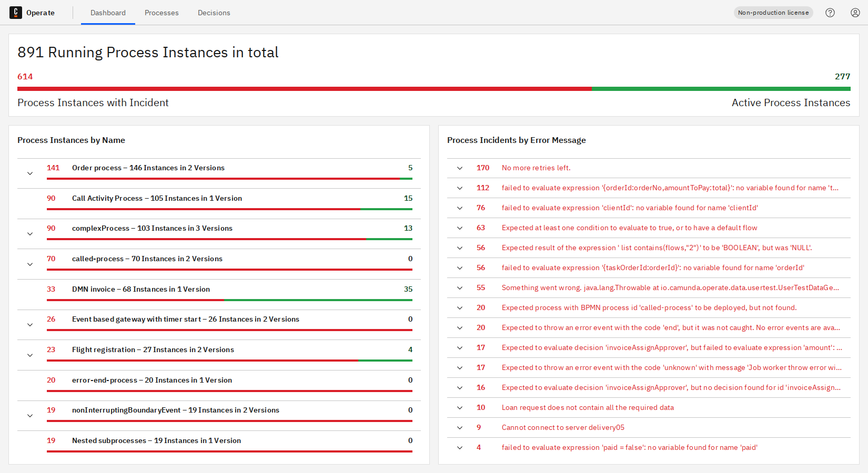Open the user profile icon
868x473 pixels.
pyautogui.click(x=855, y=13)
